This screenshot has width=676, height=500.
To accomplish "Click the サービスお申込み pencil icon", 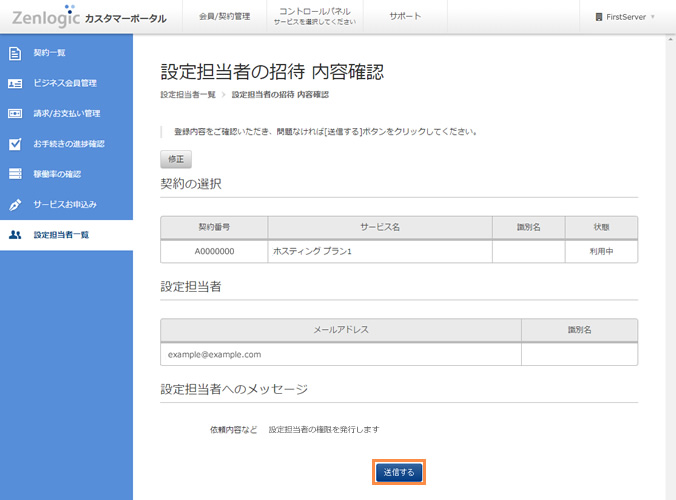I will pyautogui.click(x=15, y=204).
